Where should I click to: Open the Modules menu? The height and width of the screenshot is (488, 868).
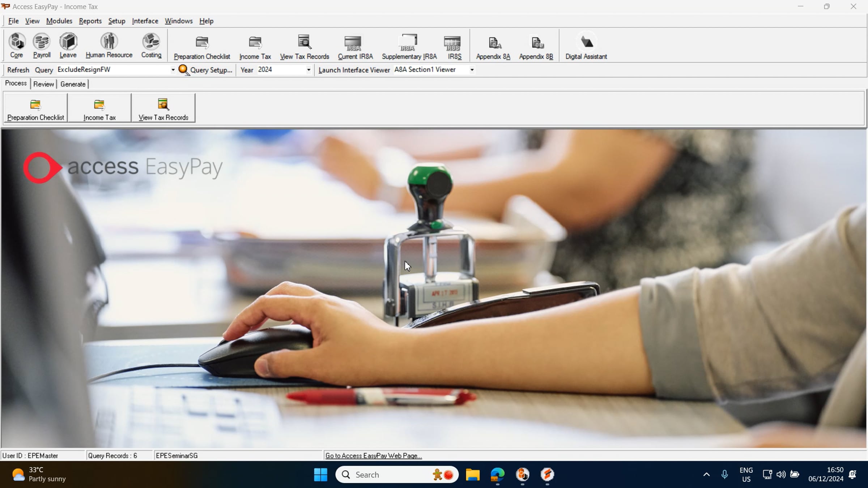[x=59, y=21]
